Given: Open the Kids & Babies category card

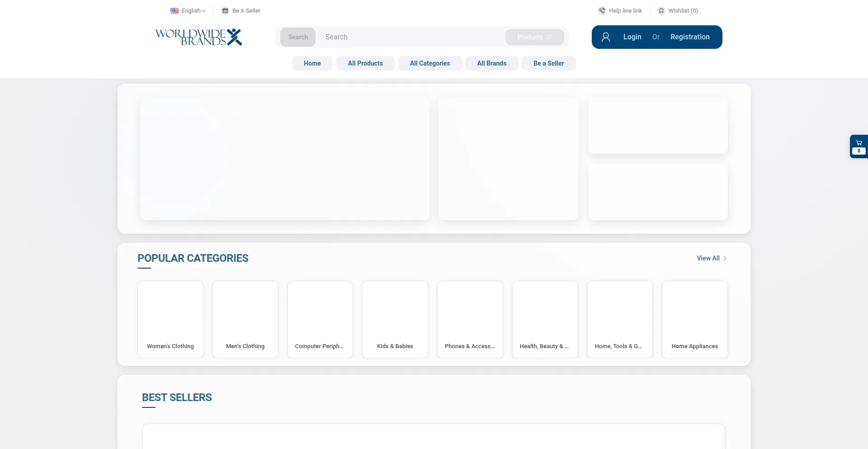Looking at the screenshot, I should pyautogui.click(x=395, y=320).
